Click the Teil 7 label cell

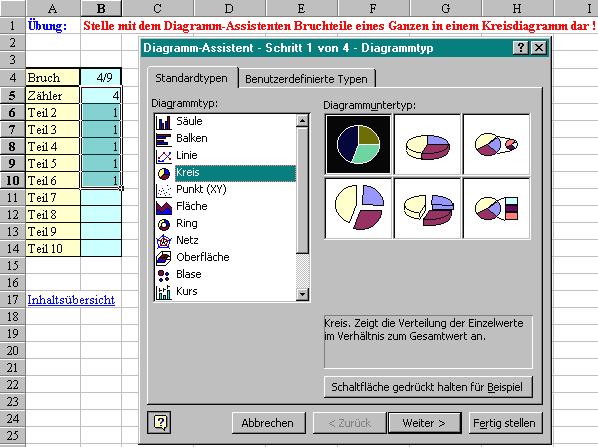(53, 197)
